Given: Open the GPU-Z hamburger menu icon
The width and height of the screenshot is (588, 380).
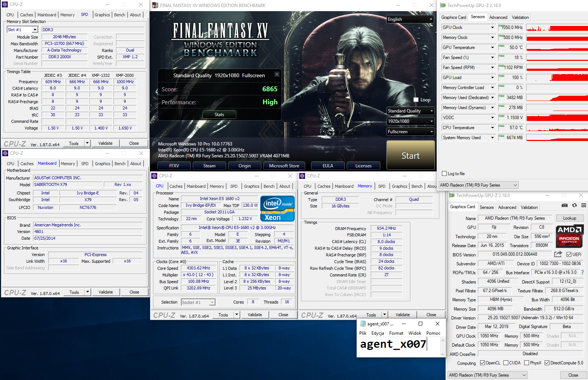Looking at the screenshot, I should (x=584, y=205).
